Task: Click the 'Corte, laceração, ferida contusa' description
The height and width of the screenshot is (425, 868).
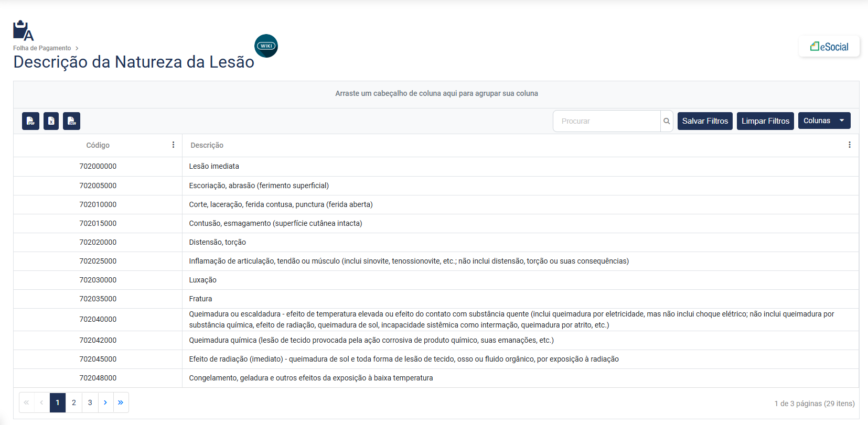Action: (x=281, y=204)
